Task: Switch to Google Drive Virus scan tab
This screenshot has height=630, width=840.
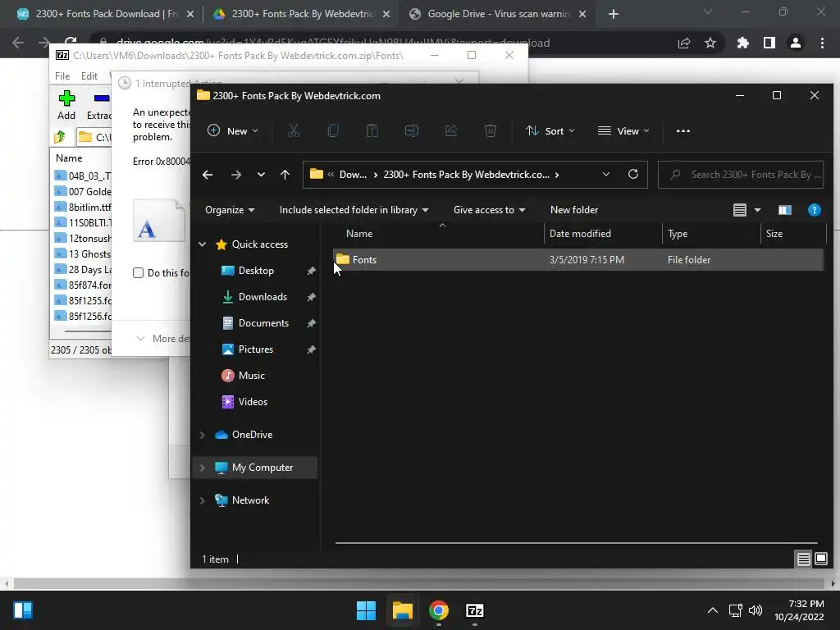Action: 496,14
